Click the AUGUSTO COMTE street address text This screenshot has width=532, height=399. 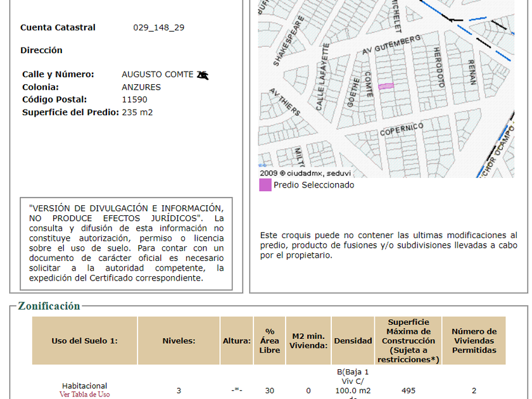[158, 74]
